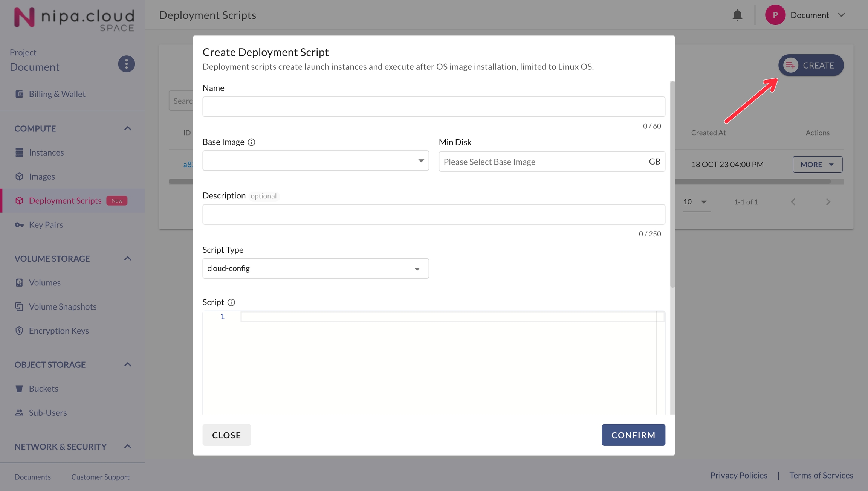The image size is (868, 491).
Task: Click the Key Pairs key icon
Action: (x=19, y=225)
